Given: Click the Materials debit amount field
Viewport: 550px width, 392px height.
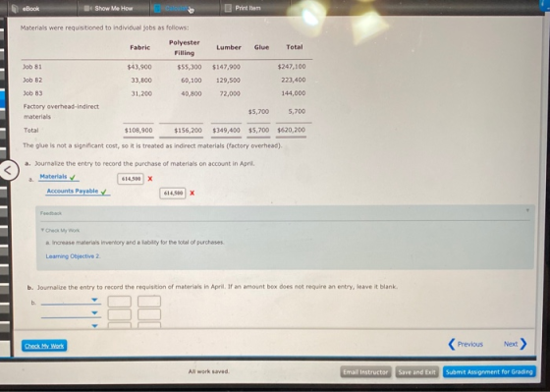Looking at the screenshot, I should coord(131,179).
